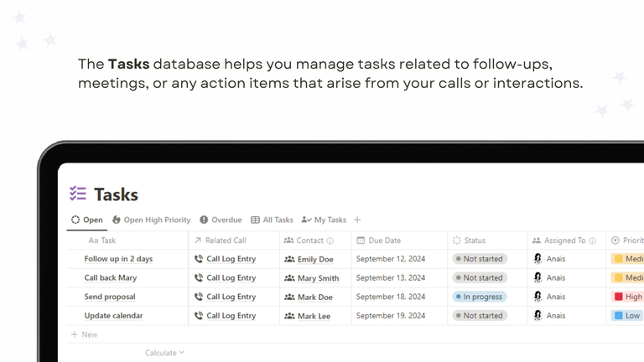Open the In progress status selector
The width and height of the screenshot is (644, 362).
pyautogui.click(x=480, y=297)
